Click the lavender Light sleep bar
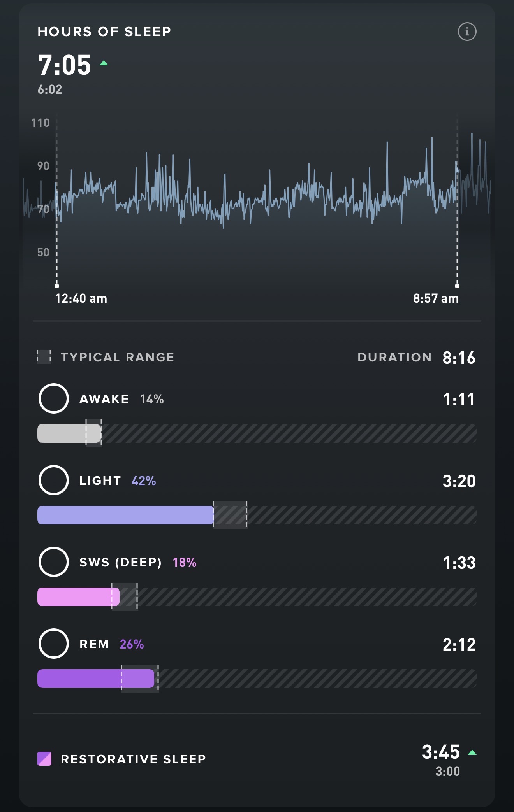514x812 pixels. pos(125,515)
